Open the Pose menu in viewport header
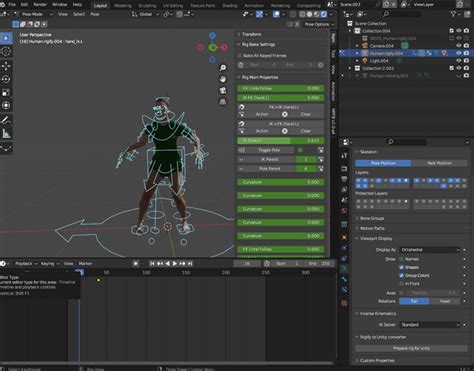 (x=95, y=14)
